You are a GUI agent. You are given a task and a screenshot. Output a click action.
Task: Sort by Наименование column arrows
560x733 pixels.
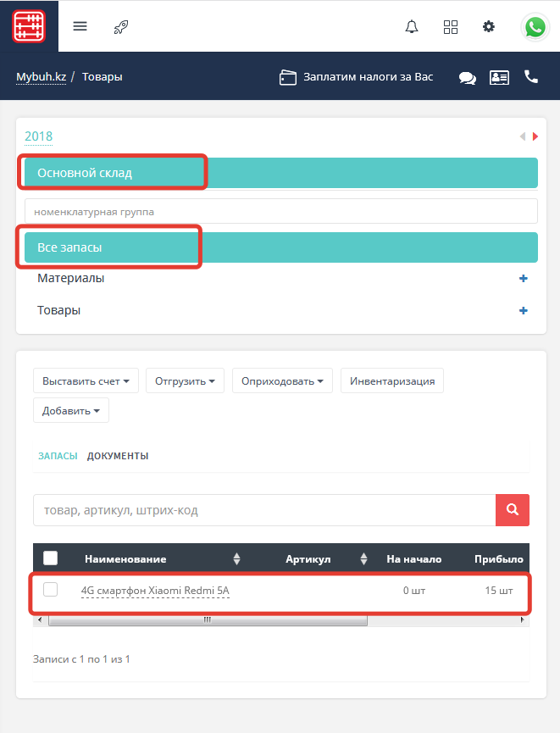[236, 558]
